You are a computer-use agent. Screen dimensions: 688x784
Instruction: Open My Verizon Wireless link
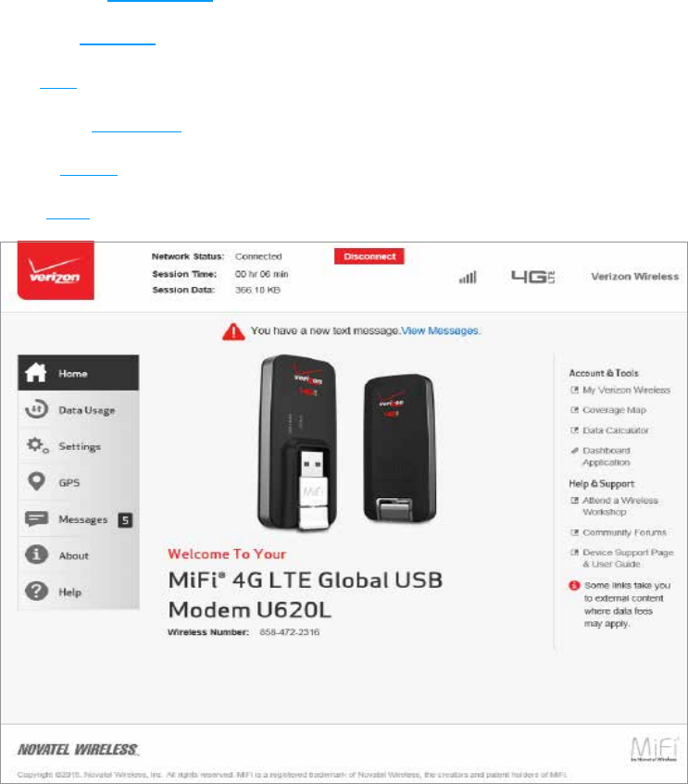tap(626, 390)
